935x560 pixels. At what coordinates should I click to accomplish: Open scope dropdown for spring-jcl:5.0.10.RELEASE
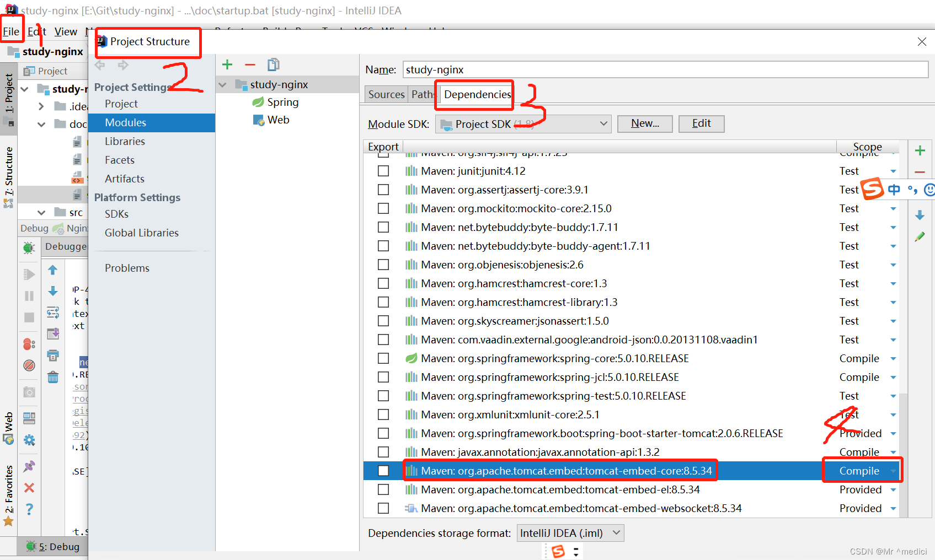click(x=893, y=377)
